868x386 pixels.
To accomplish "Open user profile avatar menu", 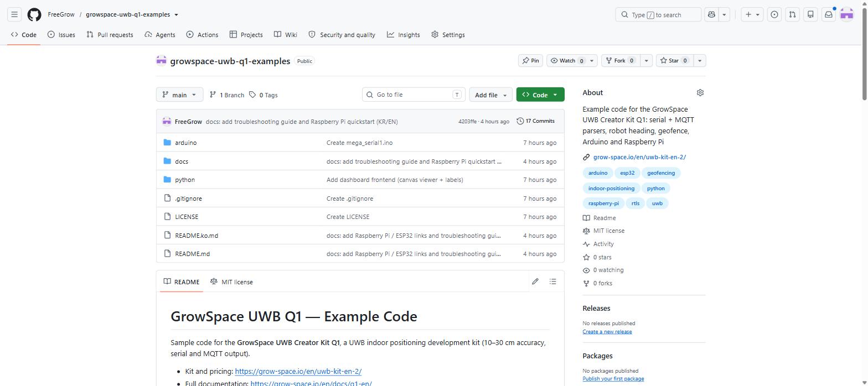I will point(846,14).
